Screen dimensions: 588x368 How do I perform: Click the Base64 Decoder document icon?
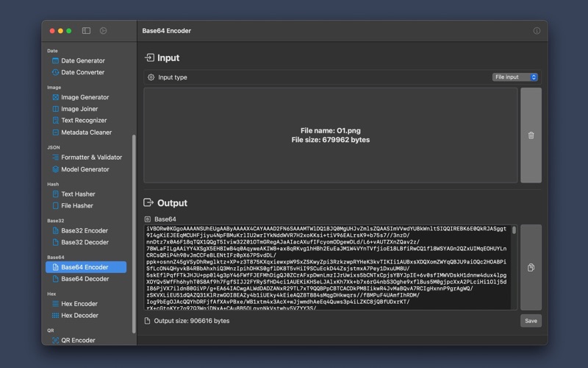(x=56, y=279)
